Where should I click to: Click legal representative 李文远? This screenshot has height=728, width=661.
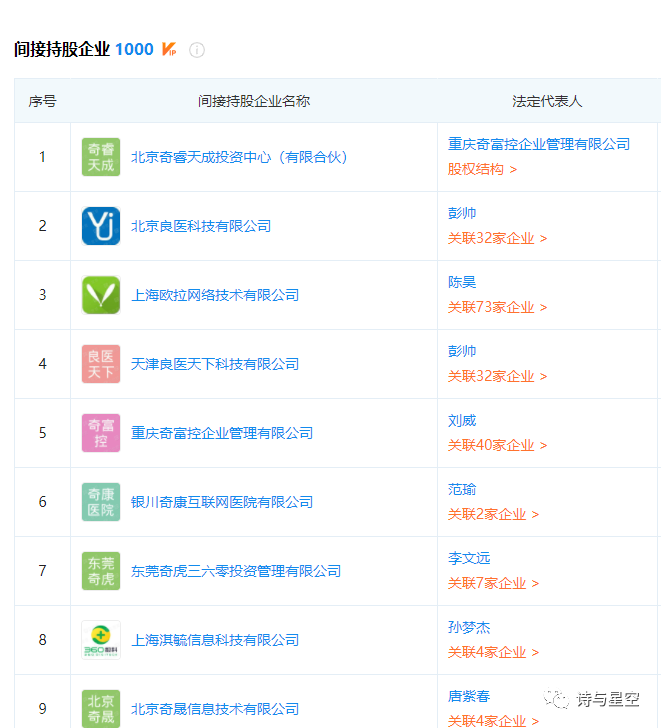tap(469, 558)
